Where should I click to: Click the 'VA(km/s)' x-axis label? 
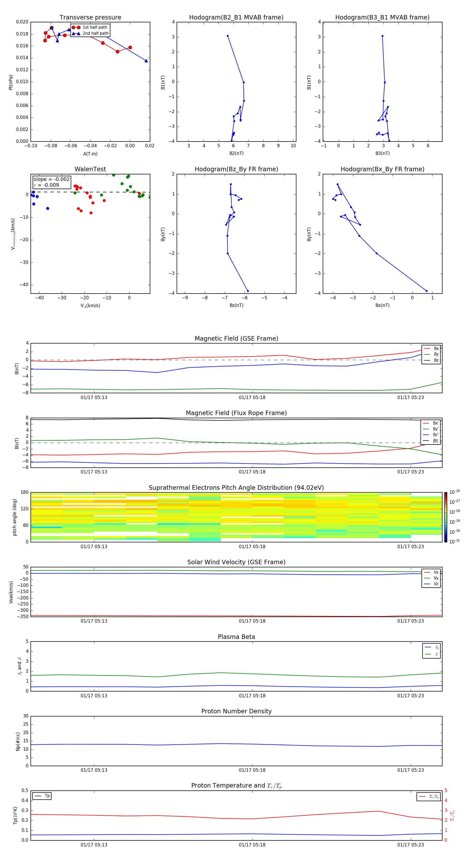(90, 306)
